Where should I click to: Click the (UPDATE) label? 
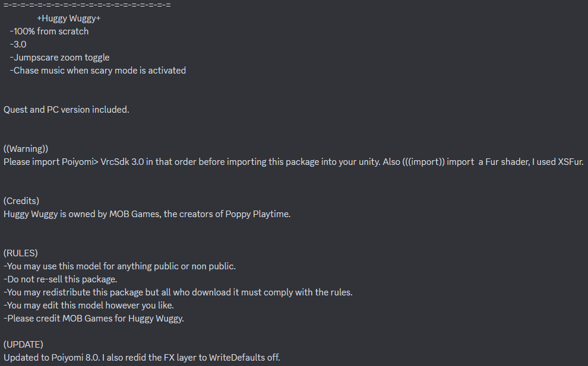[x=23, y=345]
